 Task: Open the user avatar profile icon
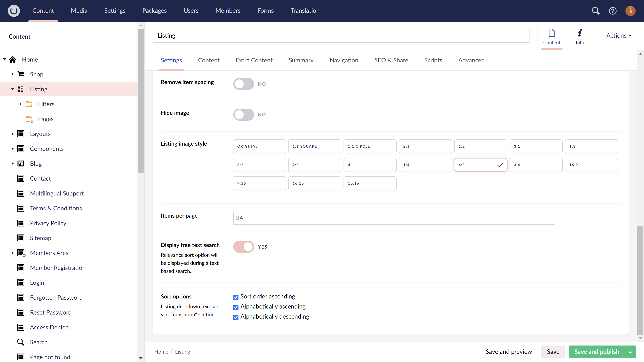[x=630, y=11]
